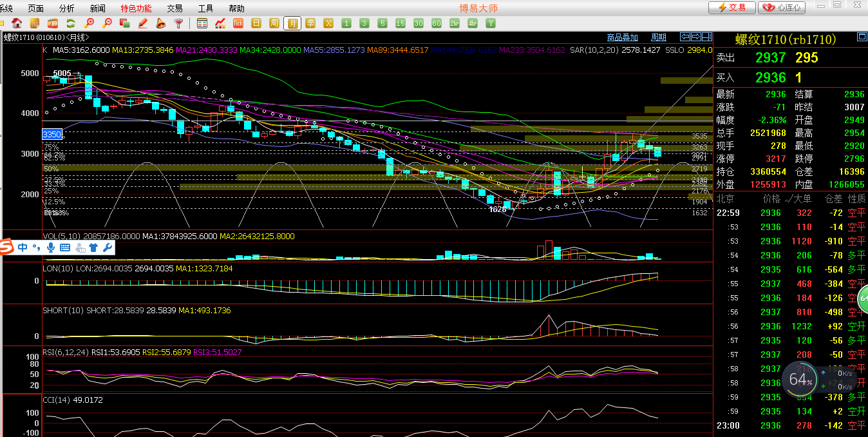Open the alert bell icon
The width and height of the screenshot is (868, 437).
coord(161,23)
